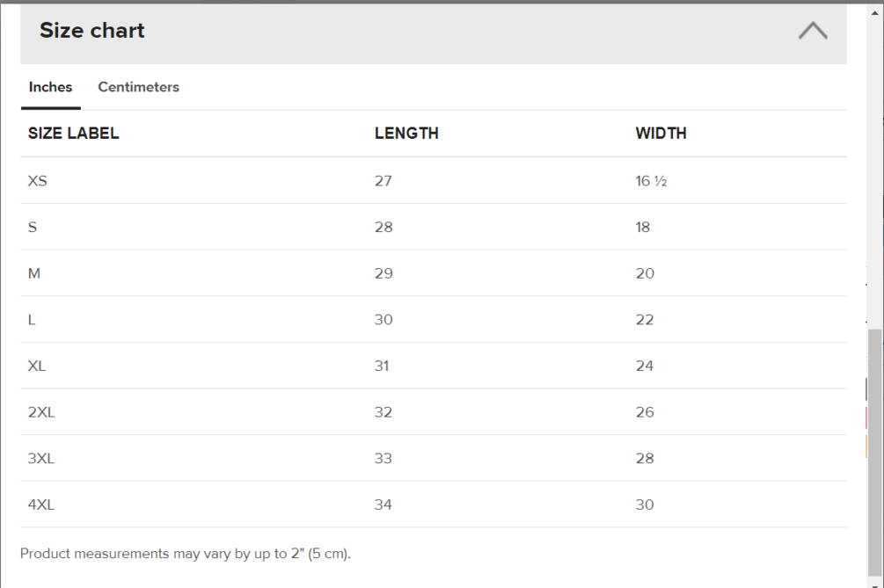Select the XL size label
884x588 pixels.
tap(37, 366)
